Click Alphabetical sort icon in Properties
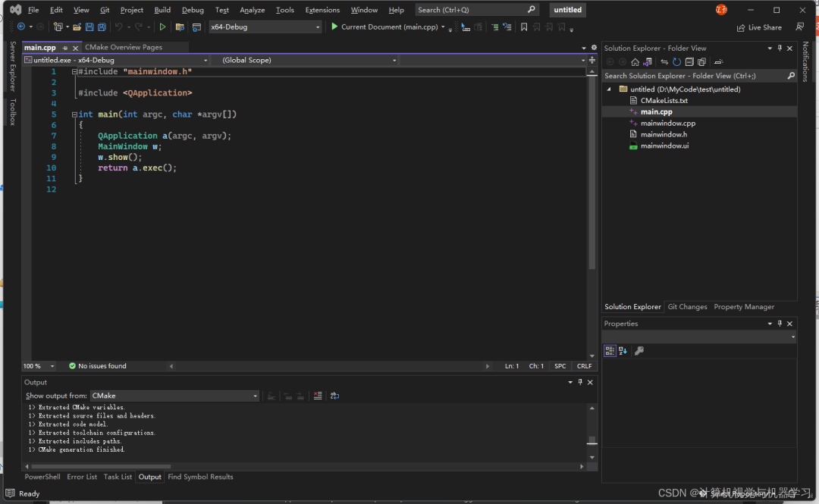Image resolution: width=819 pixels, height=504 pixels. click(x=623, y=351)
